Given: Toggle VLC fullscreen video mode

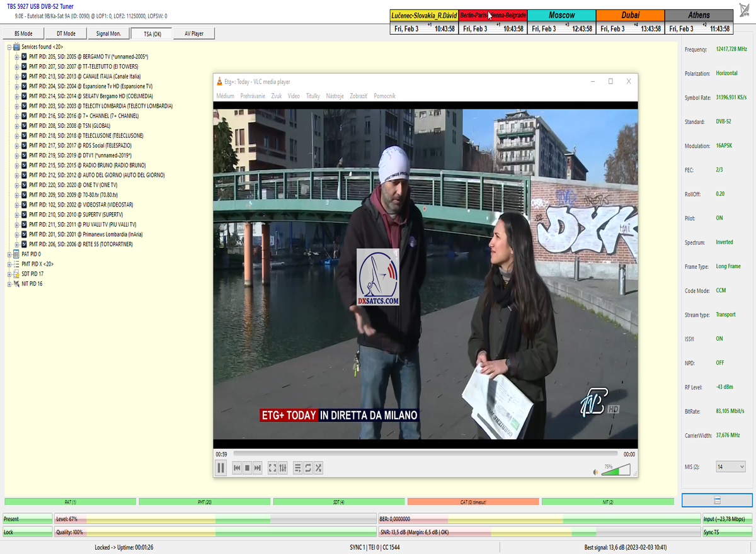Looking at the screenshot, I should [273, 468].
